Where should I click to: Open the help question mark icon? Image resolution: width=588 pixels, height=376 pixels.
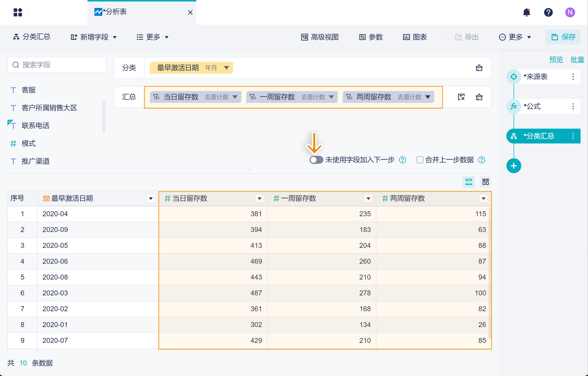(x=548, y=12)
